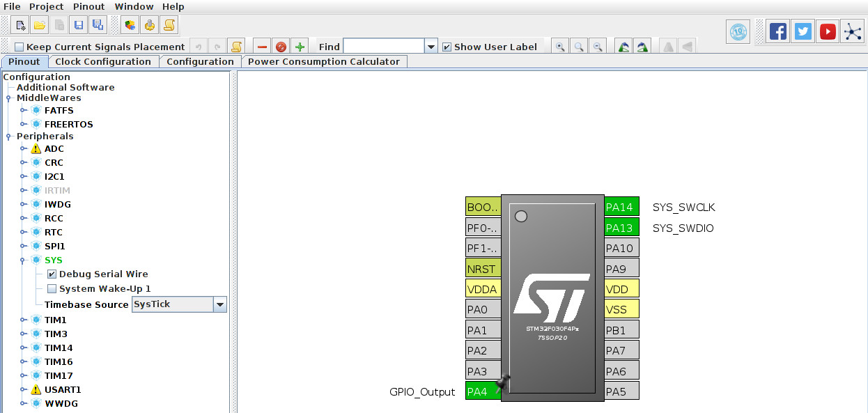868x413 pixels.
Task: Enable System Wake-Up 1 checkbox
Action: [52, 288]
